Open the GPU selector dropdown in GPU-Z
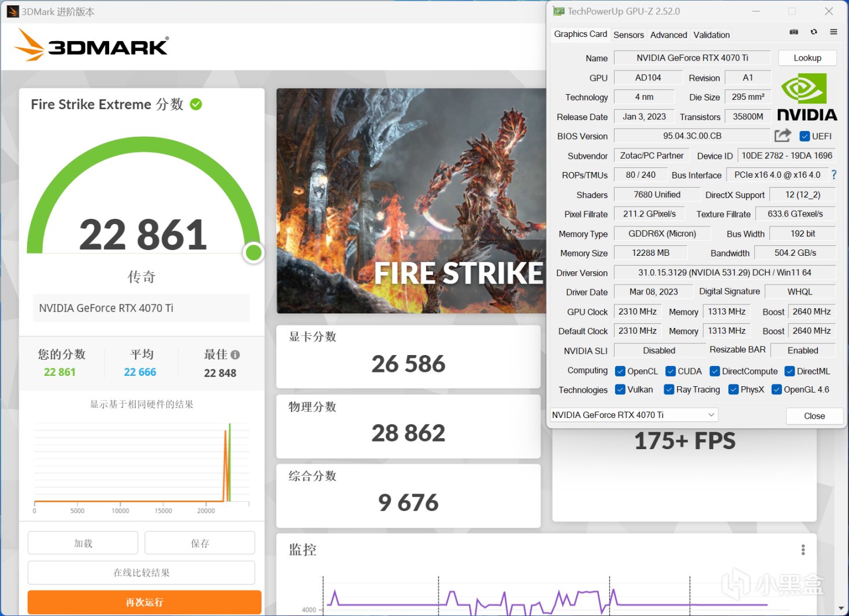Image resolution: width=849 pixels, height=616 pixels. (x=634, y=415)
